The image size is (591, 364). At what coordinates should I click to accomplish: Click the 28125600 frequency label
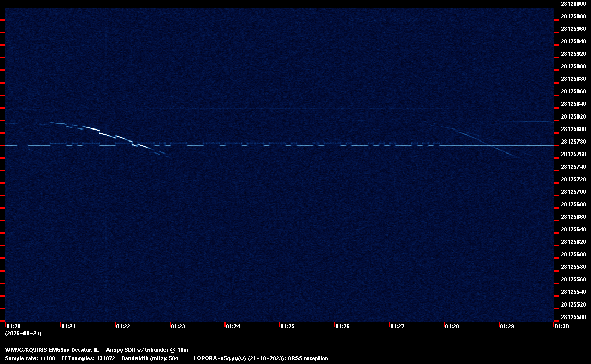573,254
